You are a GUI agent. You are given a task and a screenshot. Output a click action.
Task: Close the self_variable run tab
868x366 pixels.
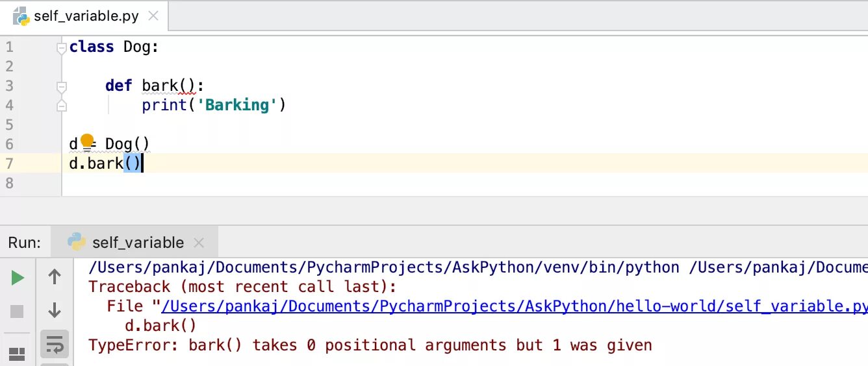click(x=199, y=243)
